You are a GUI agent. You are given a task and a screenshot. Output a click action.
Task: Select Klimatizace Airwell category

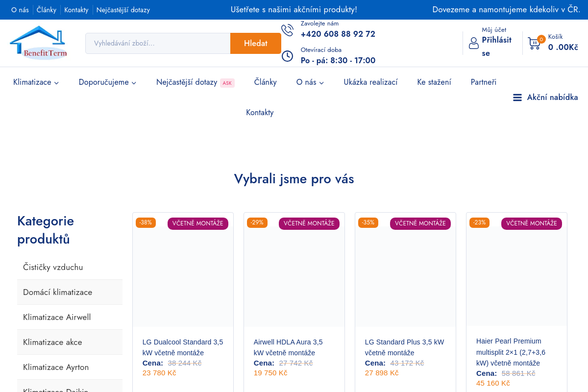(57, 317)
